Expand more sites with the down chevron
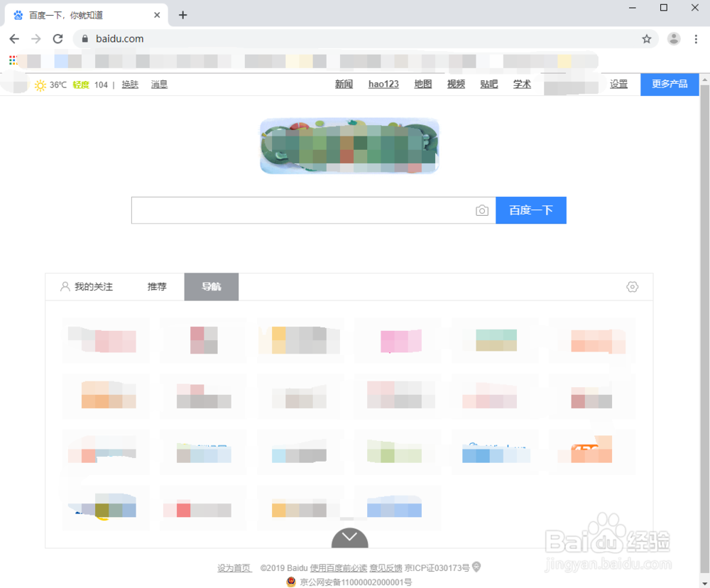This screenshot has height=588, width=710. [349, 538]
